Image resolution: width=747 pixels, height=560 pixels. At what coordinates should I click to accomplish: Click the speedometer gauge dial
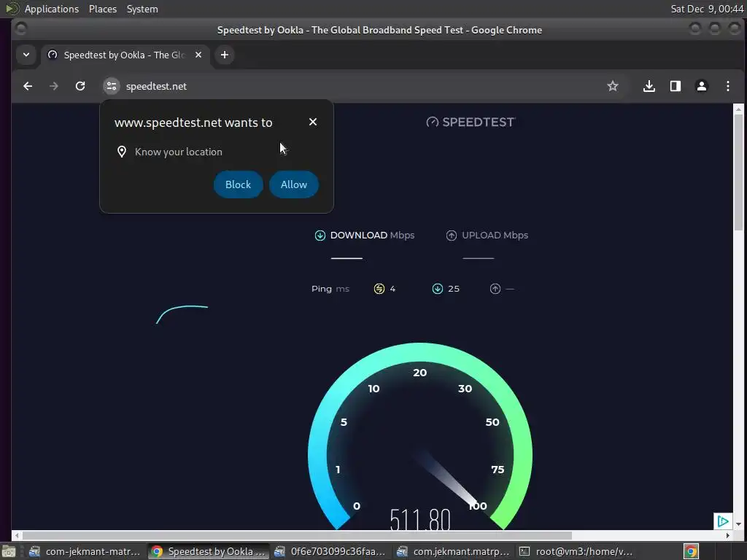pos(419,436)
